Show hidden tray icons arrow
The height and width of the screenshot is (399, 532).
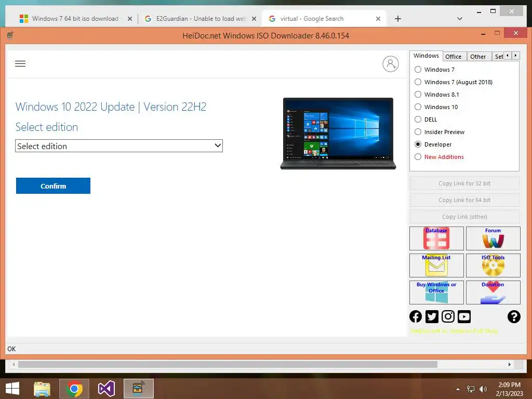tap(458, 389)
